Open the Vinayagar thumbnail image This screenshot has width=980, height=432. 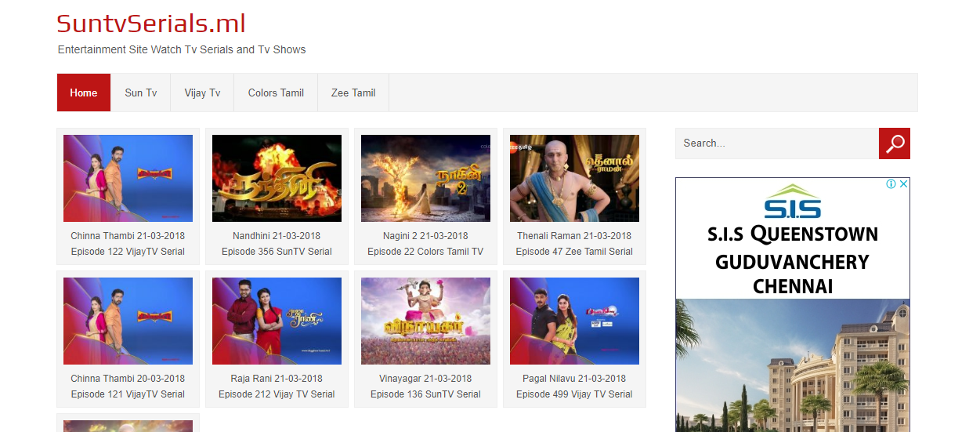tap(425, 321)
